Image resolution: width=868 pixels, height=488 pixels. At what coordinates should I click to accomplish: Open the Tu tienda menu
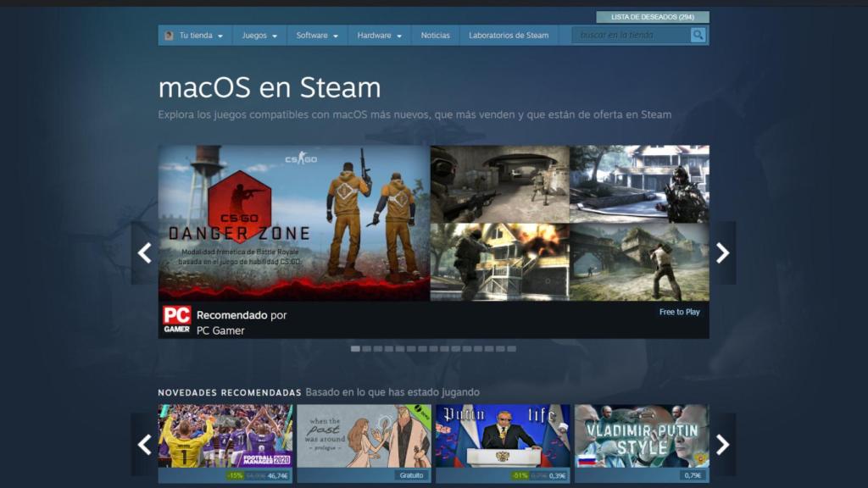coord(196,35)
